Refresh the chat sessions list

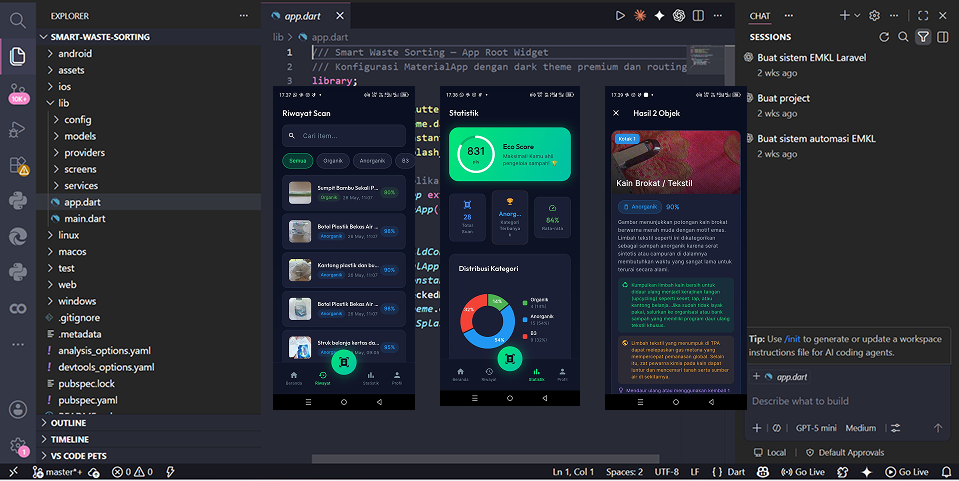point(884,37)
